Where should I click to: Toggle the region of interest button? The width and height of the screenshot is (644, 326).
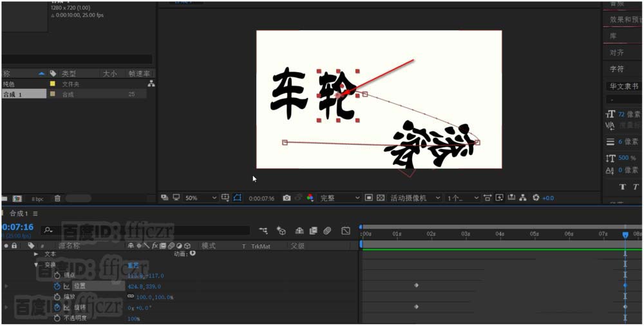(369, 198)
